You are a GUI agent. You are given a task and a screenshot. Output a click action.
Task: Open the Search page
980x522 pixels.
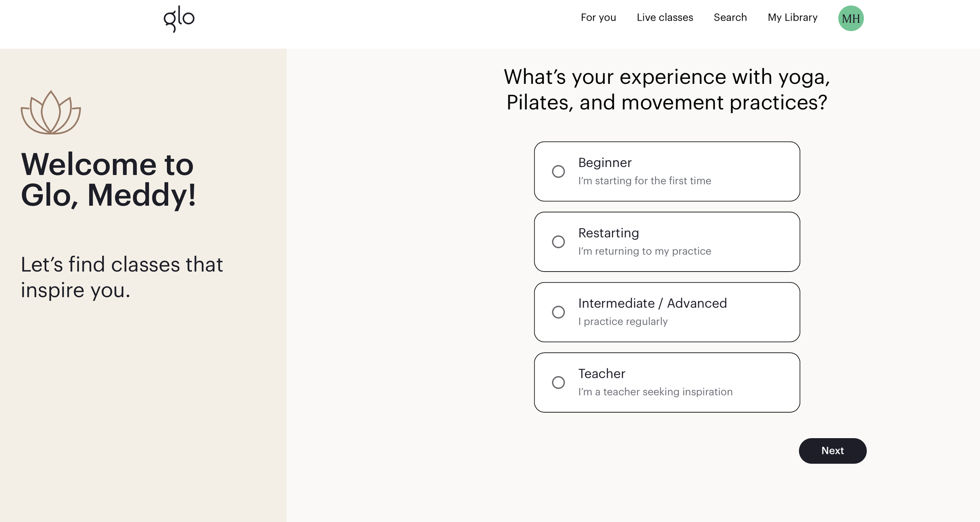pyautogui.click(x=730, y=18)
